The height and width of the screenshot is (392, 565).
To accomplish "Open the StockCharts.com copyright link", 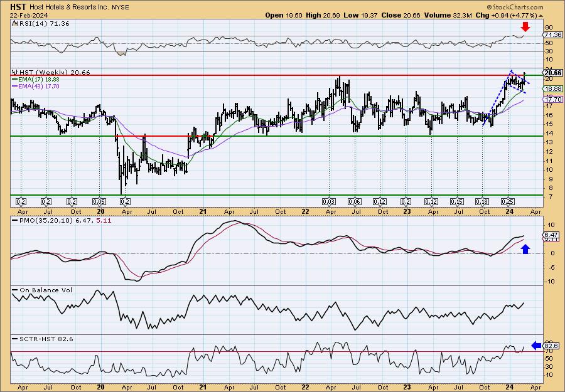I will [x=515, y=7].
